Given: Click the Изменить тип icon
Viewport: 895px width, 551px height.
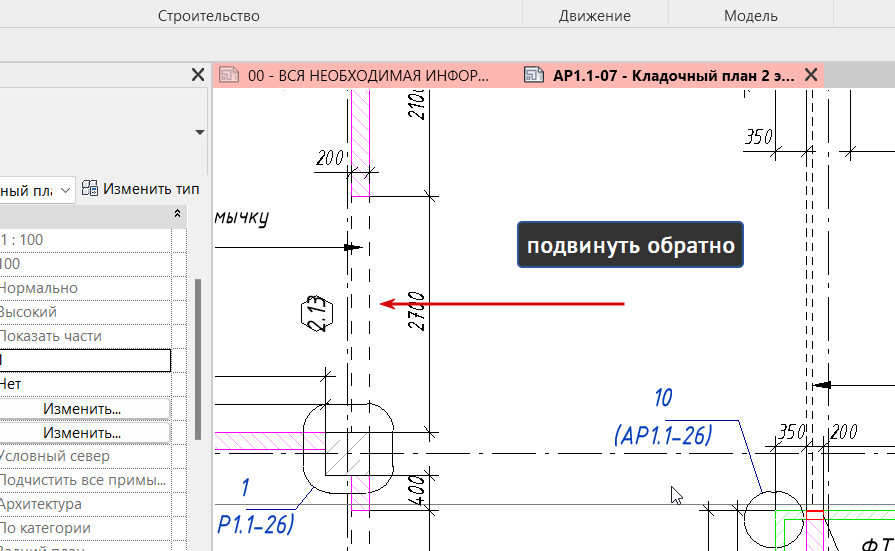Looking at the screenshot, I should tap(90, 188).
